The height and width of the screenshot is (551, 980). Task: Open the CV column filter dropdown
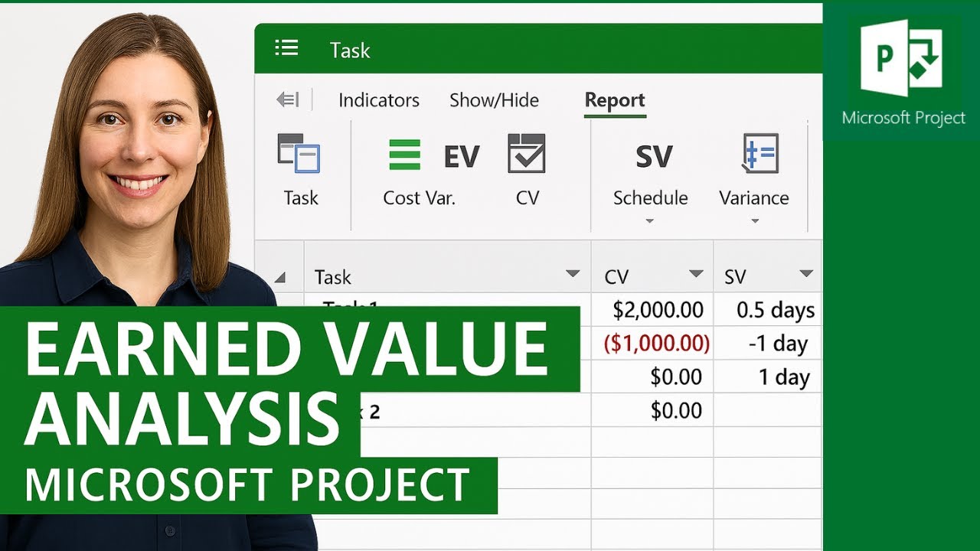pyautogui.click(x=696, y=274)
